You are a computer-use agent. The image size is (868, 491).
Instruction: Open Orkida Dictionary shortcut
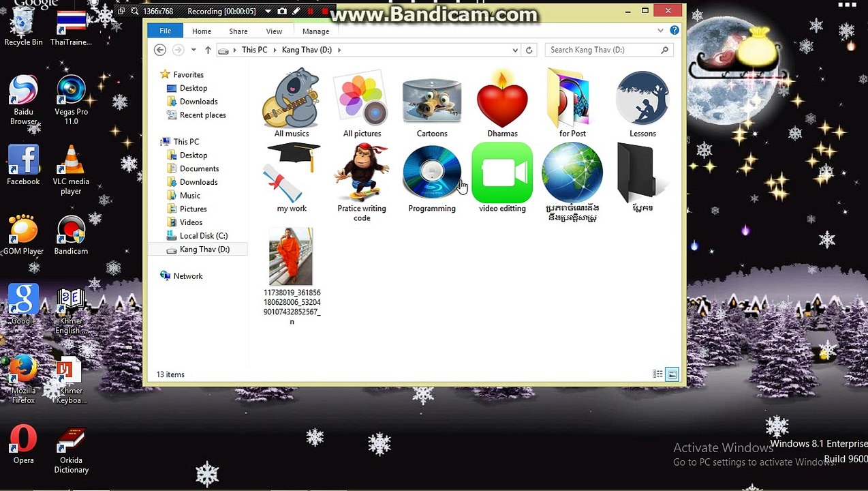tap(71, 450)
